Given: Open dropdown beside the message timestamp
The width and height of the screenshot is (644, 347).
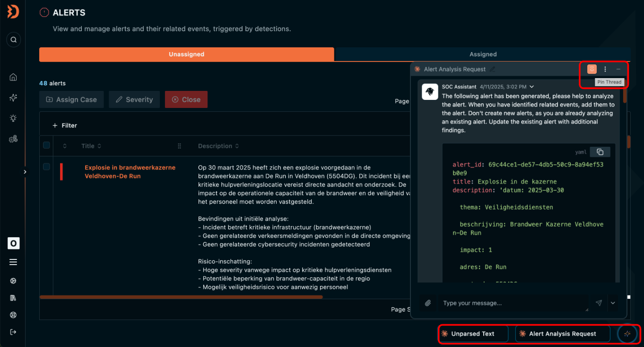Looking at the screenshot, I should click(532, 87).
